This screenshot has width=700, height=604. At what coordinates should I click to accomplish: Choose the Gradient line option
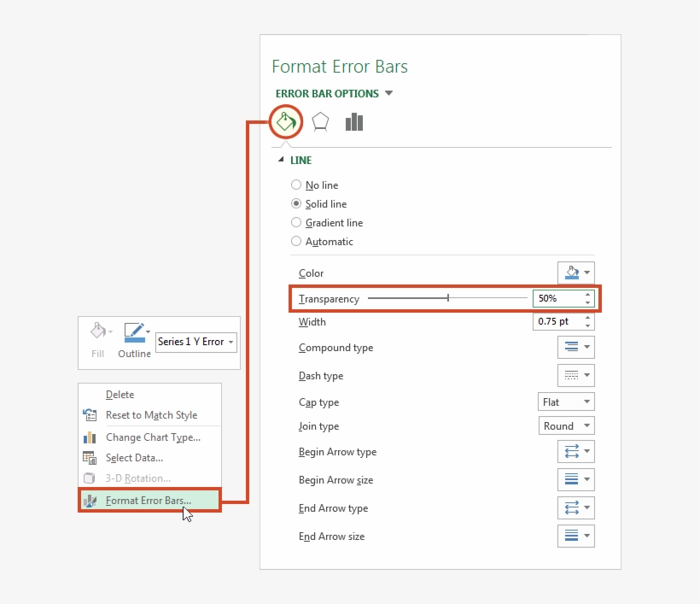pos(296,223)
